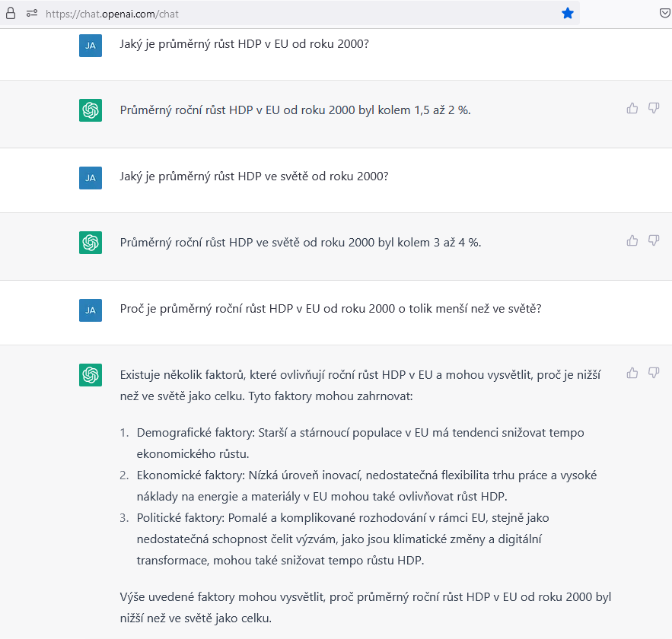This screenshot has height=639, width=672.
Task: Click the 'Demografické faktory' list item
Action: 359,443
